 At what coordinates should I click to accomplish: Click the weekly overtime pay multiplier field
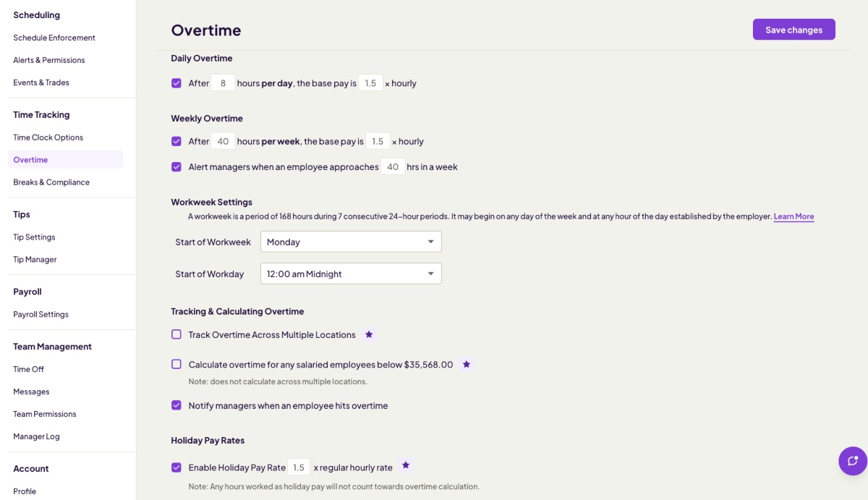[x=378, y=142]
